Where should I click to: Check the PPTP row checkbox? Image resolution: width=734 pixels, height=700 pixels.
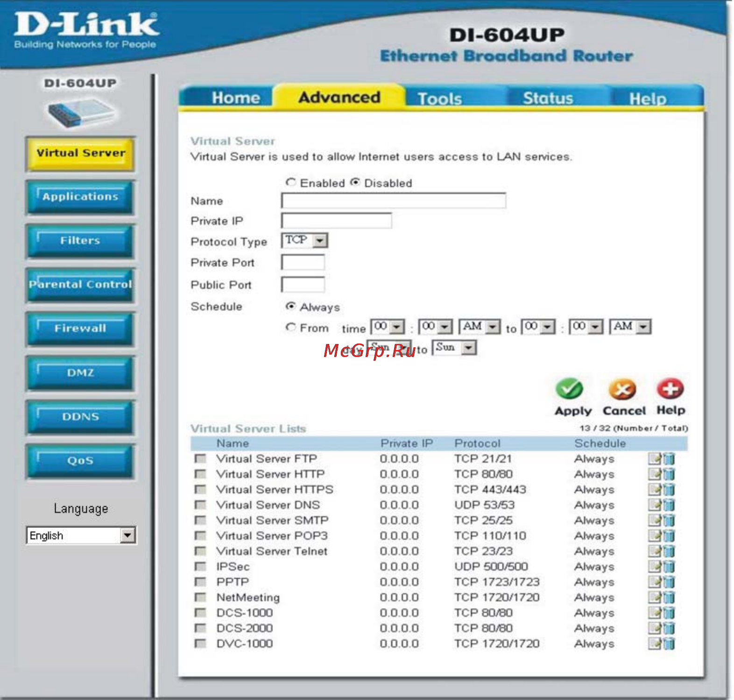click(x=200, y=582)
